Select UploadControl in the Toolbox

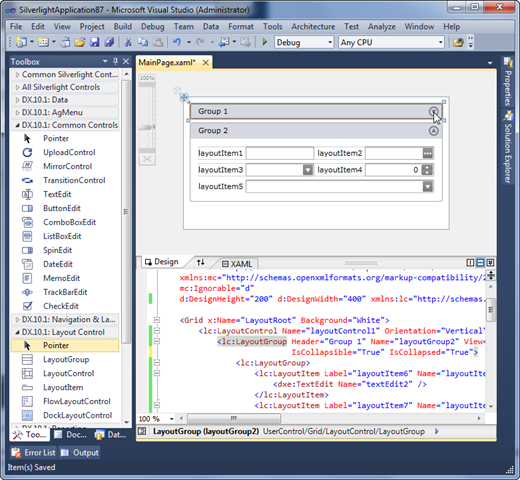[x=69, y=152]
